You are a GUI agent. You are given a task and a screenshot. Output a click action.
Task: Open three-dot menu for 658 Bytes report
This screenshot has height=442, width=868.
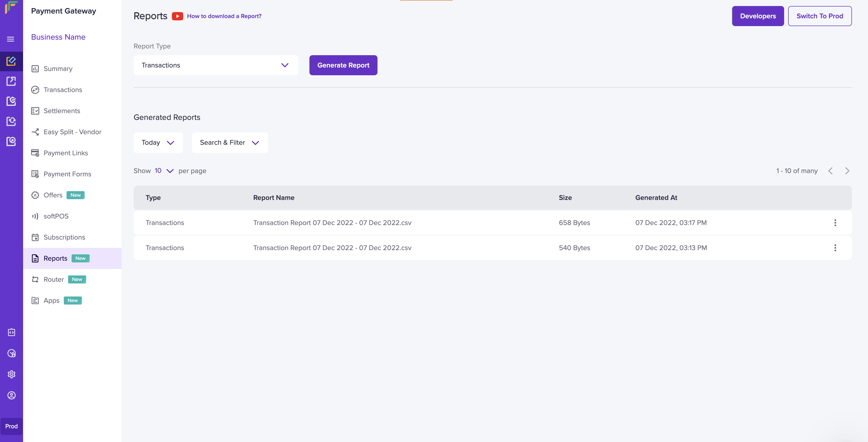[835, 223]
